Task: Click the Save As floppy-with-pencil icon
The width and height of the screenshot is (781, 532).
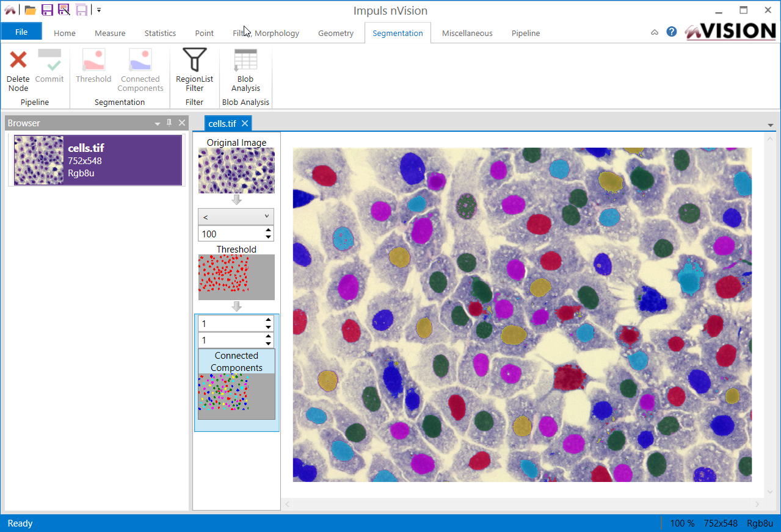Action: pyautogui.click(x=64, y=10)
